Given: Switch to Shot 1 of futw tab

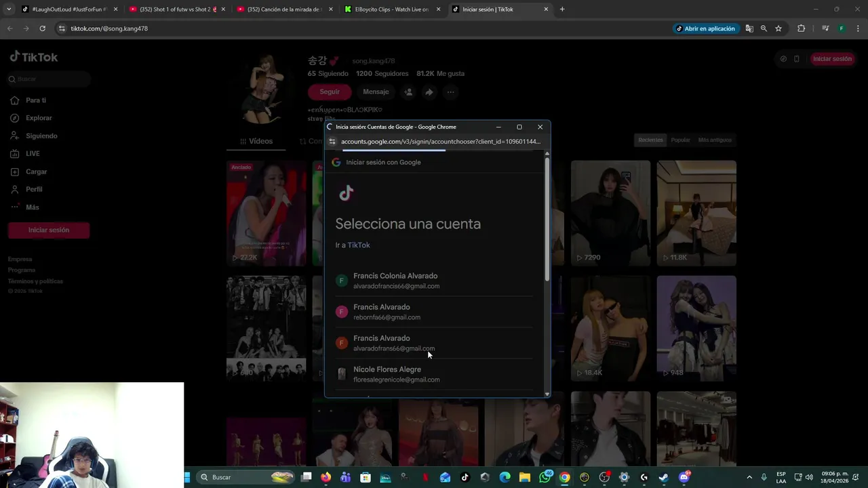Looking at the screenshot, I should [177, 9].
